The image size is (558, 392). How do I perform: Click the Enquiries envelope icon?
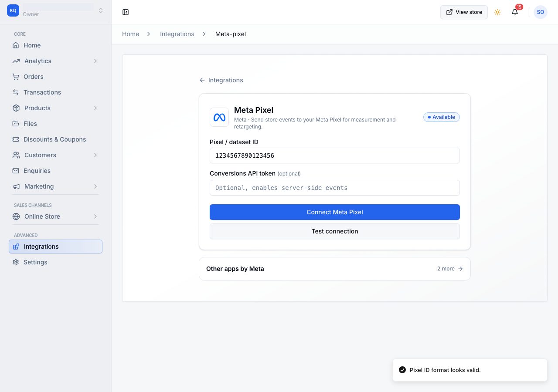(16, 171)
